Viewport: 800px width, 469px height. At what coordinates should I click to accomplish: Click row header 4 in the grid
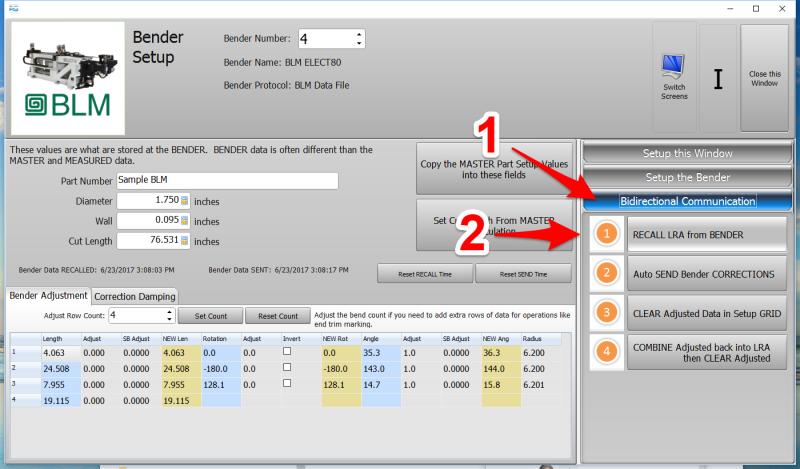(26, 401)
